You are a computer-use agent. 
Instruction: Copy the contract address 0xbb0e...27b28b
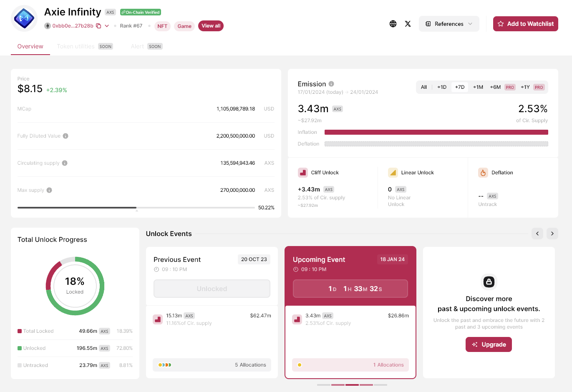click(98, 26)
